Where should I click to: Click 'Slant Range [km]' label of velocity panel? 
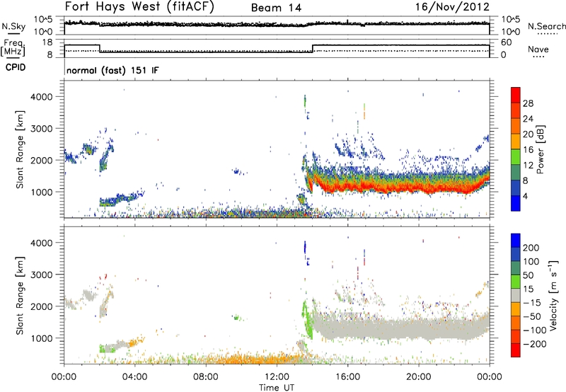pyautogui.click(x=20, y=295)
